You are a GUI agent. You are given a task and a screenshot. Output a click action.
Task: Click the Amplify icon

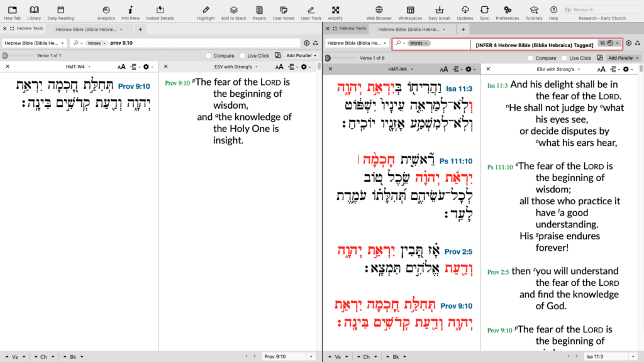335,12
